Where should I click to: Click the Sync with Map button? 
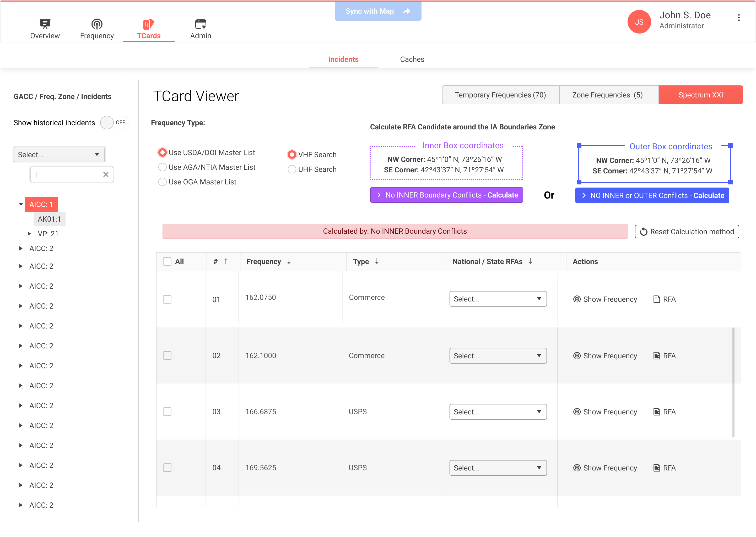378,11
